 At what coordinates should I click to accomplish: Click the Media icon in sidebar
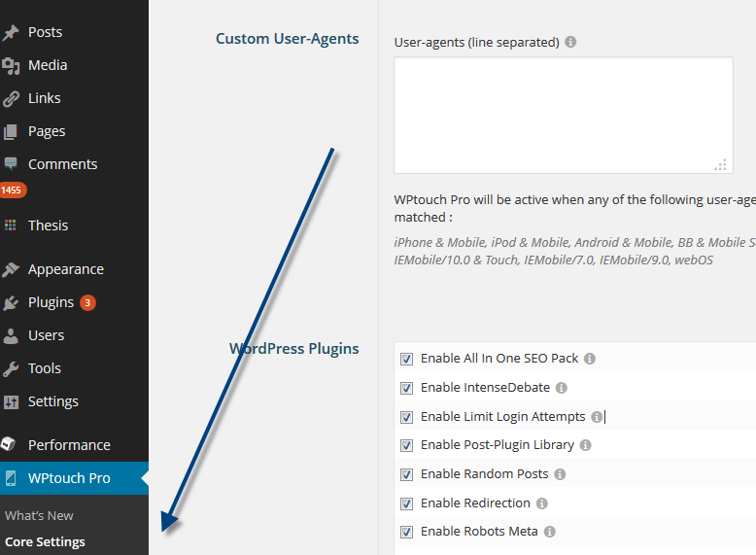pyautogui.click(x=10, y=65)
